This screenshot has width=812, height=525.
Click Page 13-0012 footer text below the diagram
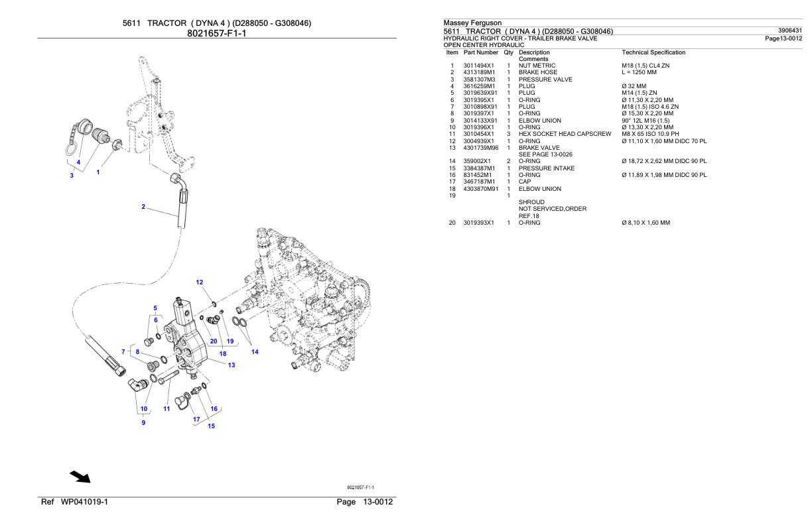[365, 501]
